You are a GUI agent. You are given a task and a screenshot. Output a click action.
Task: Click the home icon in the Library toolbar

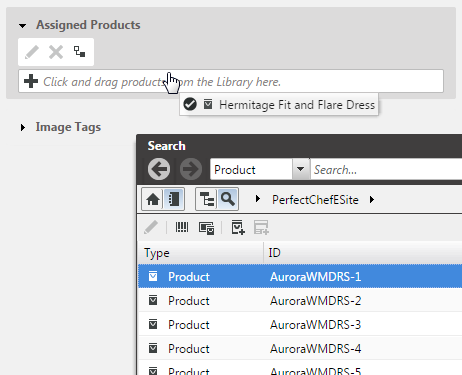[x=153, y=199]
